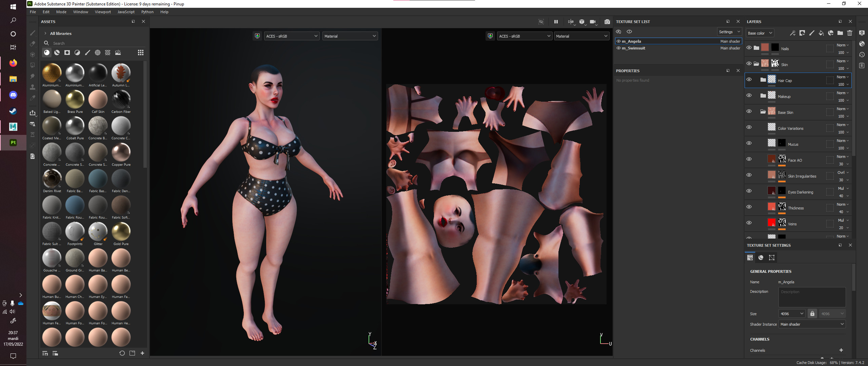Hide the Makeup layer folder

749,95
